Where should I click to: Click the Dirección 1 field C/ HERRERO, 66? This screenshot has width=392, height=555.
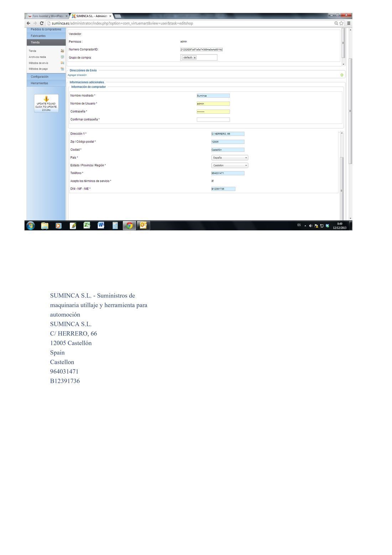click(228, 134)
